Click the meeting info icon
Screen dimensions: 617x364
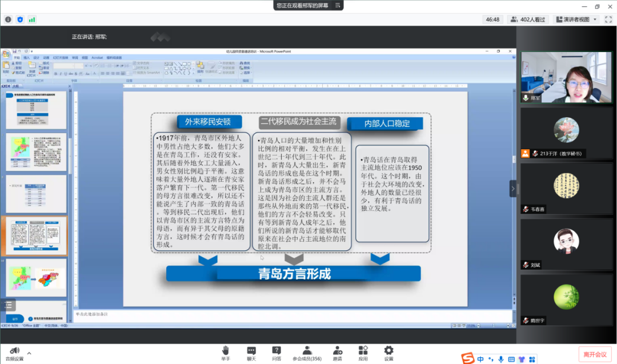[8, 19]
